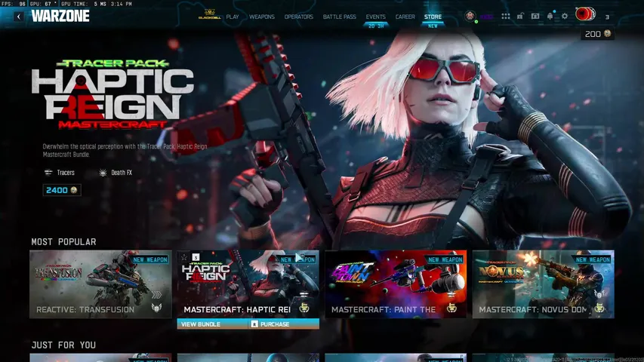Open the OPERATORS tab
The image size is (644, 362).
point(298,17)
